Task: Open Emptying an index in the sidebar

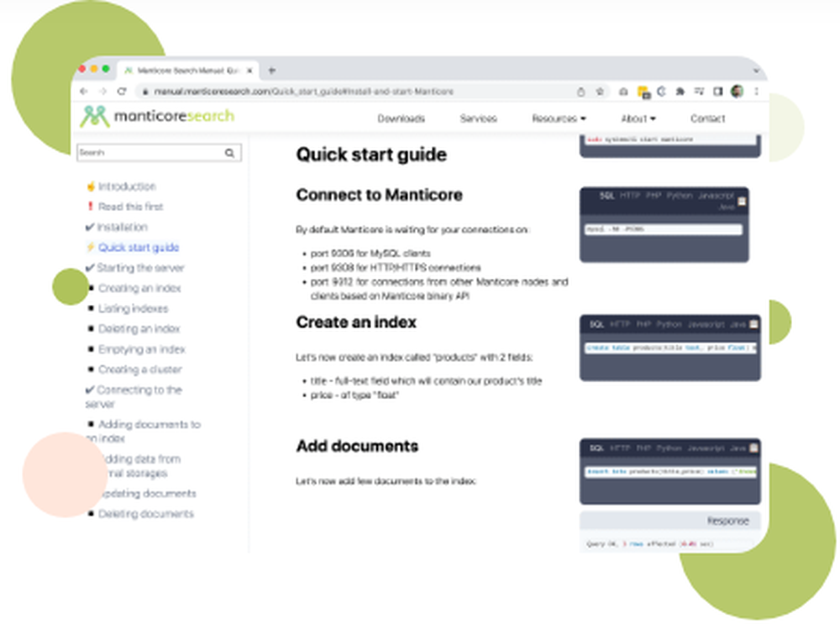Action: click(142, 349)
